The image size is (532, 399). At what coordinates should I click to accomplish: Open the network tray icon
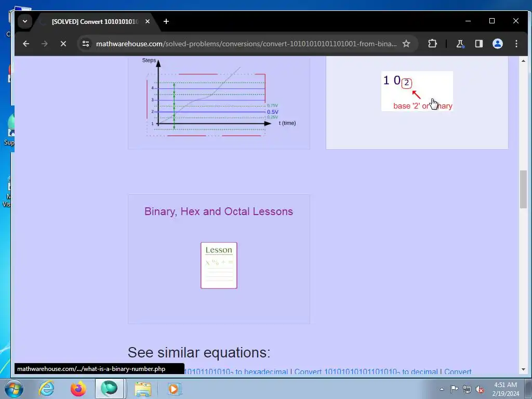click(467, 389)
